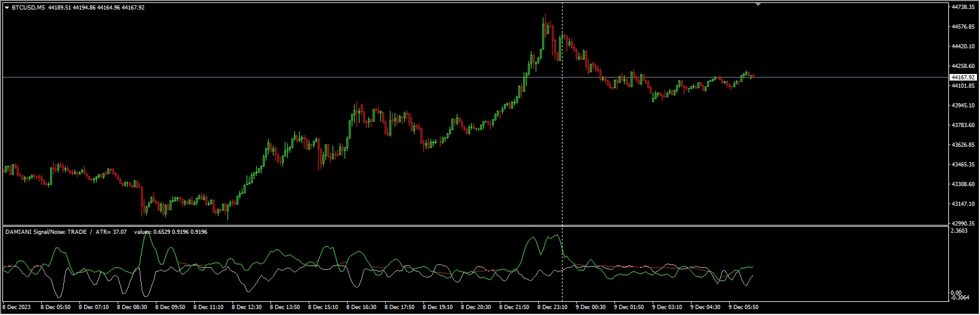Click the DAMIANI Signal/Noise indicator label

click(45, 231)
